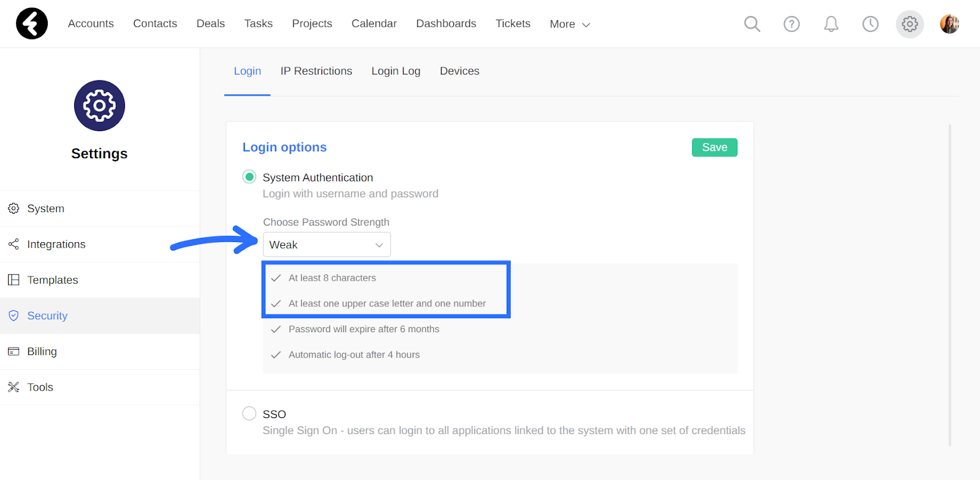Open the help question mark icon
The width and height of the screenshot is (980, 480).
point(791,24)
